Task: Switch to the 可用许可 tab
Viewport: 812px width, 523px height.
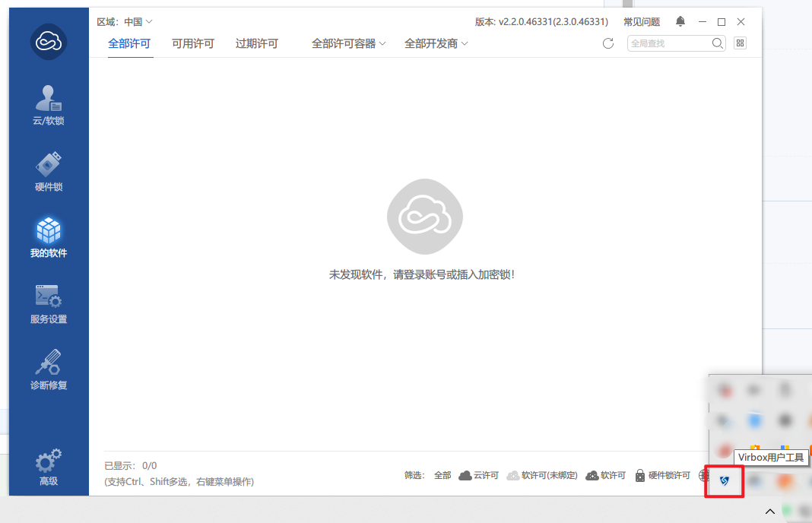Action: tap(193, 43)
